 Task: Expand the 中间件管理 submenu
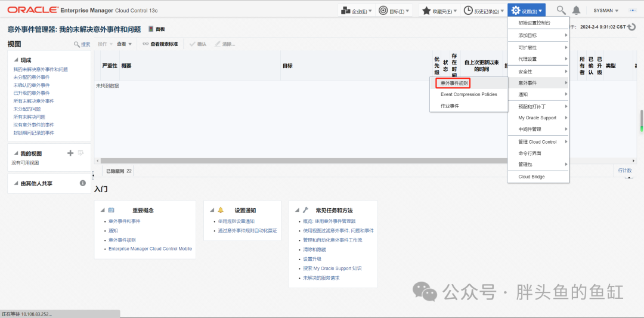(x=538, y=129)
